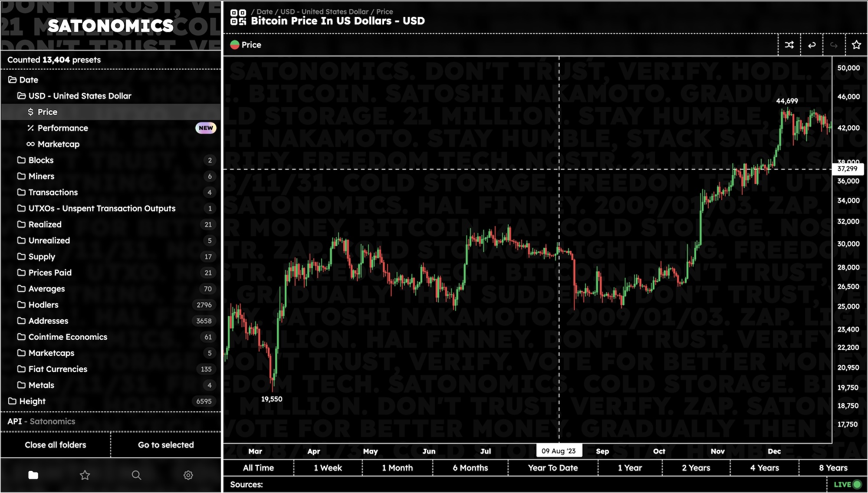The height and width of the screenshot is (493, 868).
Task: Set time range to 2 Years
Action: click(x=696, y=468)
